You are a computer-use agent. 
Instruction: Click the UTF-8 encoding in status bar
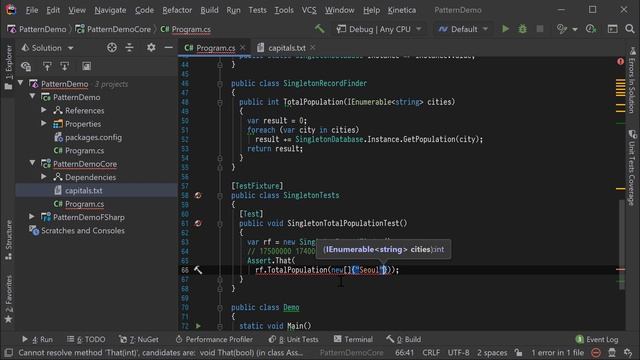pyautogui.click(x=458, y=352)
